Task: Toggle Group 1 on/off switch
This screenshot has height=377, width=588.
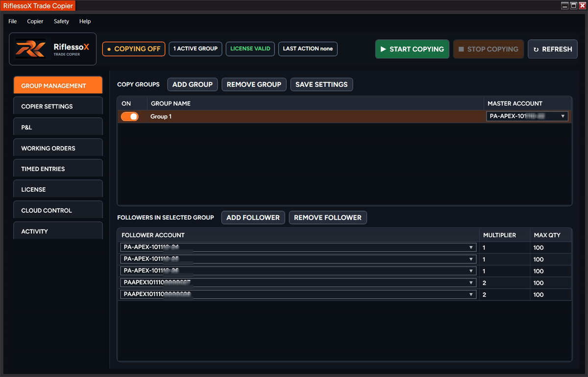Action: coord(130,117)
